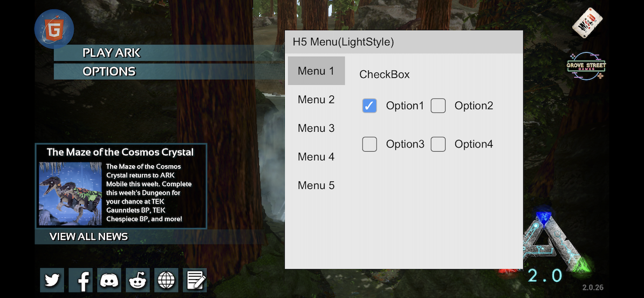Tap the Wildcard studio logo
Viewport: 644px width, 298px height.
tap(587, 23)
